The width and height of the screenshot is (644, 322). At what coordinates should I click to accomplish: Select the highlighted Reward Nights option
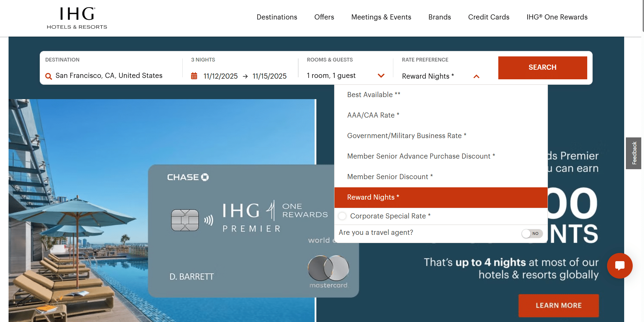click(x=441, y=197)
